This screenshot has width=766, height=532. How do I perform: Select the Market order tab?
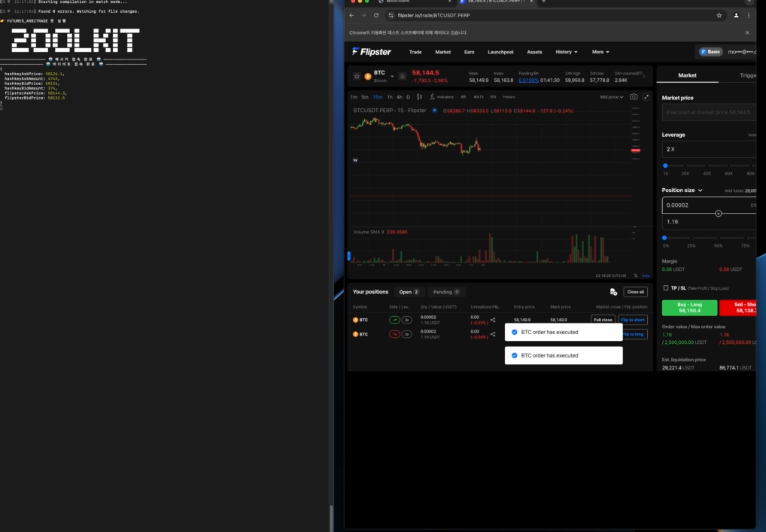point(687,75)
